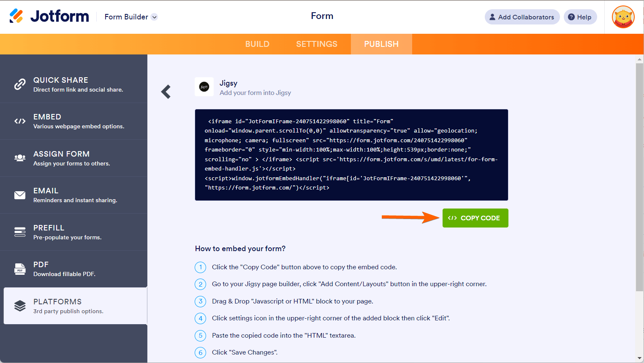644x363 pixels.
Task: Click the Jigsy platform logo icon
Action: [204, 87]
